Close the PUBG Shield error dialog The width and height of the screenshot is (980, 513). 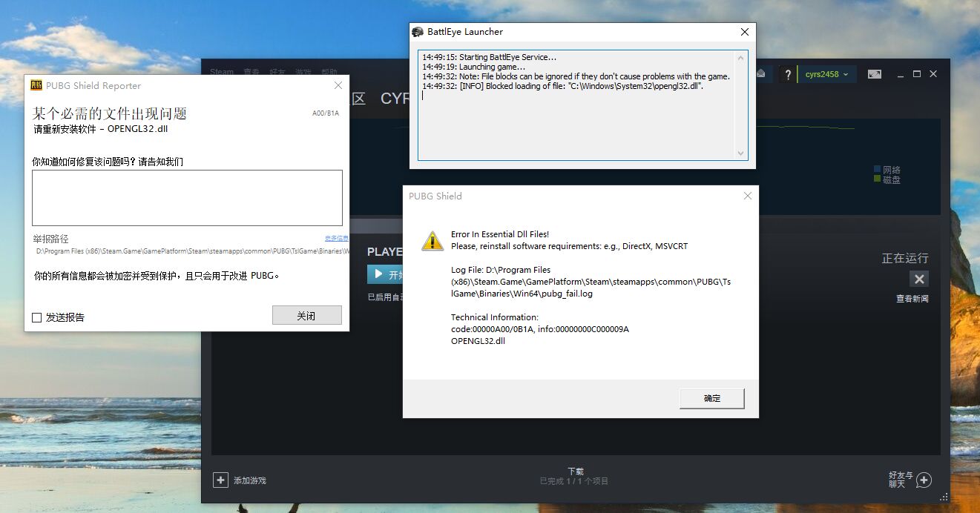[x=748, y=196]
